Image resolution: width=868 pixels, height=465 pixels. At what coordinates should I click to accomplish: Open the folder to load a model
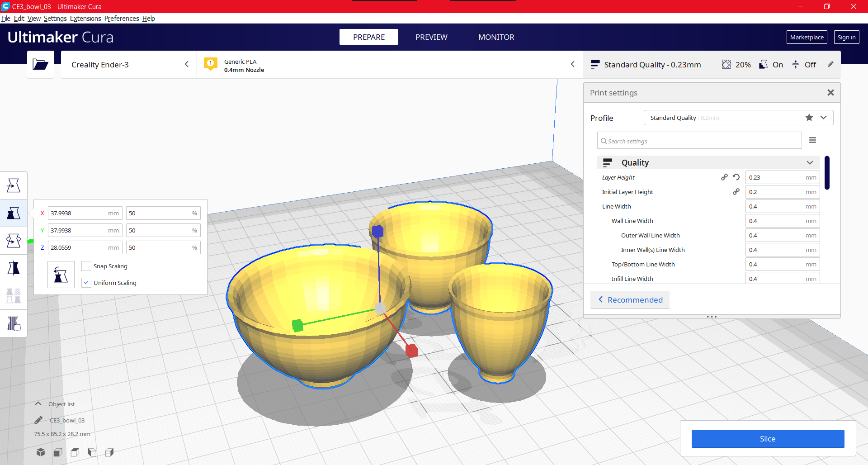tap(40, 64)
